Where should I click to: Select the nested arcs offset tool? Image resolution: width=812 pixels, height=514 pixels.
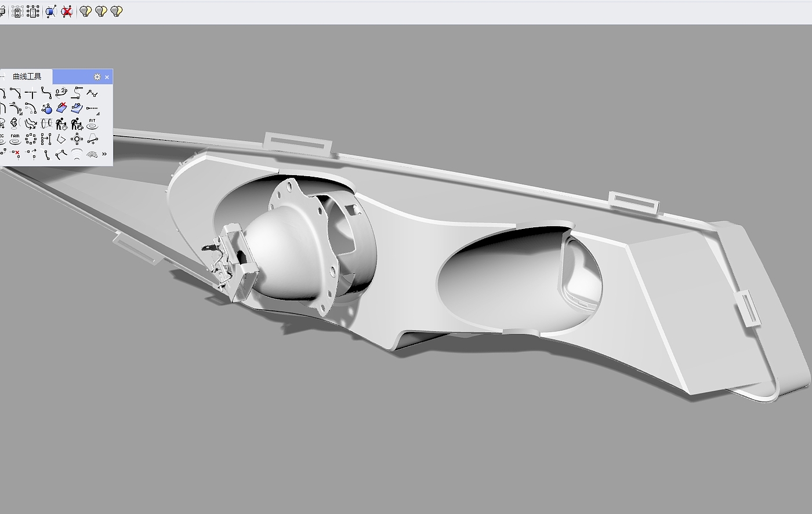77,154
